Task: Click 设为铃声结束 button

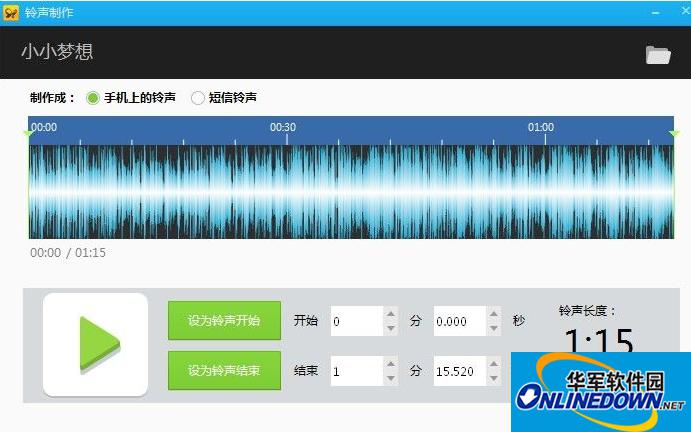Action: click(x=224, y=370)
